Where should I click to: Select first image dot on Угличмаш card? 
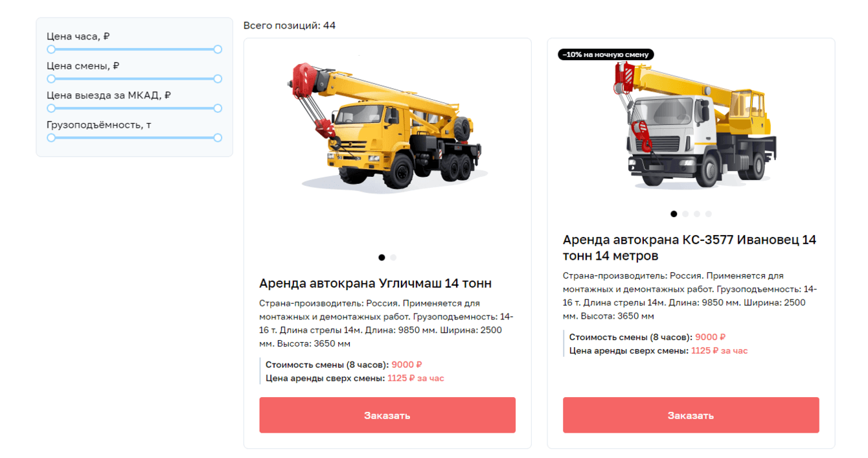tap(382, 257)
